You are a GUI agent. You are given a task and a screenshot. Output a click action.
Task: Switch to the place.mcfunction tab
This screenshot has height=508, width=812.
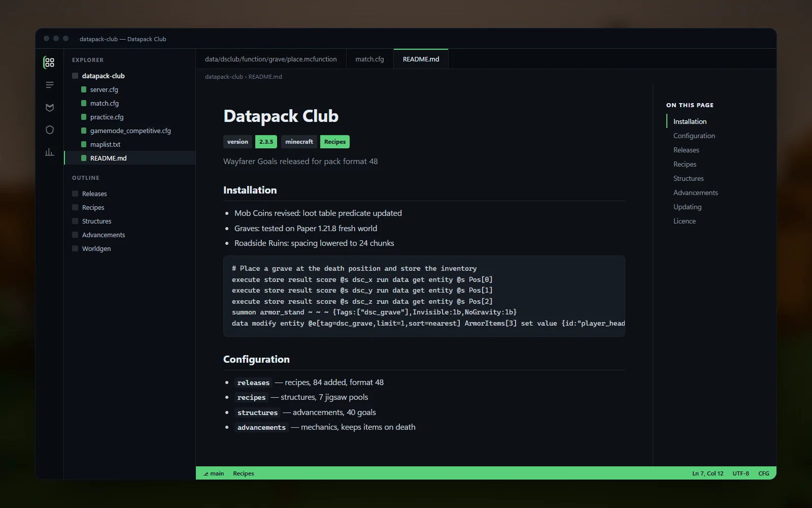click(x=271, y=59)
